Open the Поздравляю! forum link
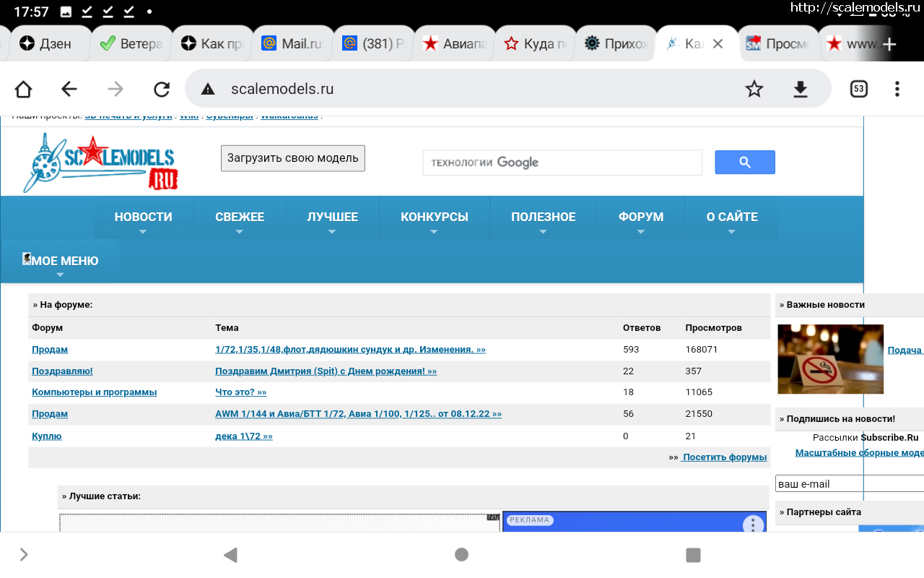This screenshot has width=924, height=578. [62, 371]
